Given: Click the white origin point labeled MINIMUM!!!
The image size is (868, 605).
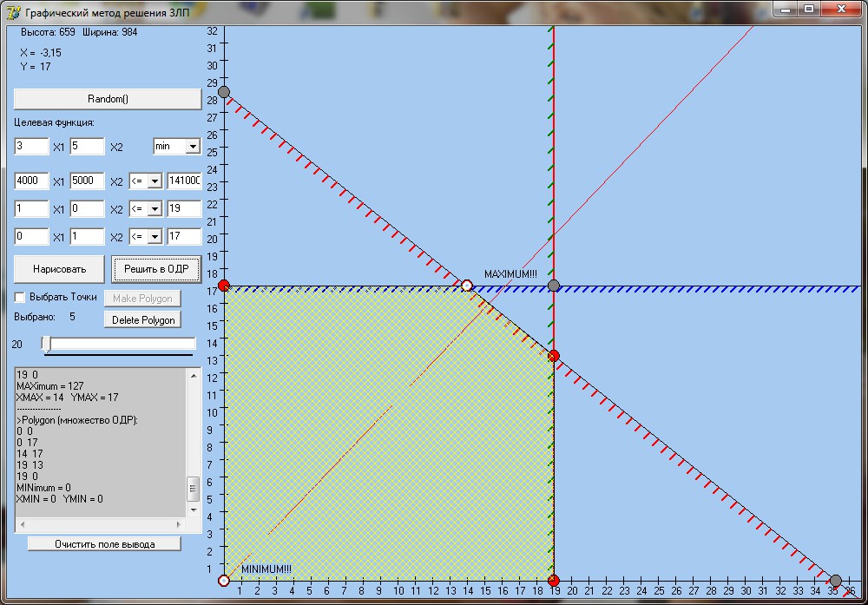Looking at the screenshot, I should click(x=224, y=580).
